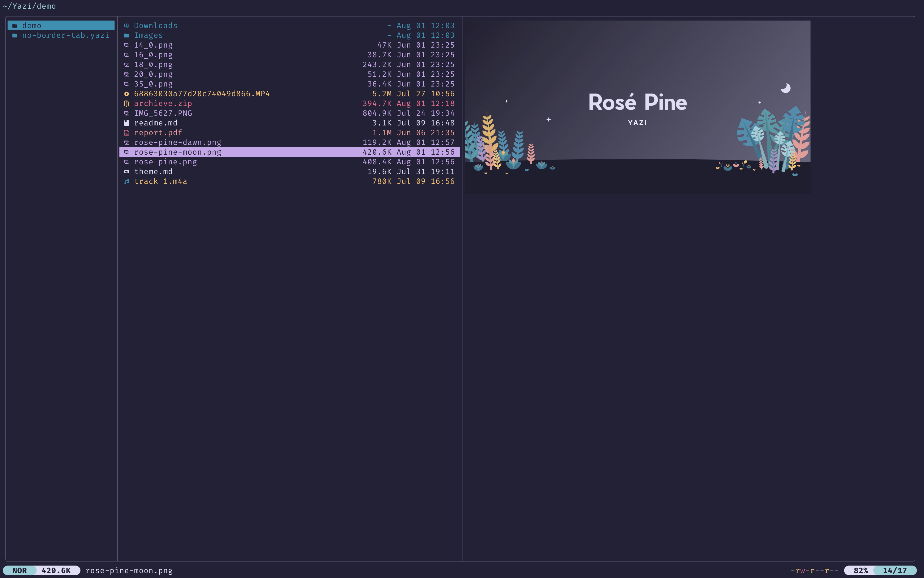Click the NOR mode indicator

click(19, 570)
